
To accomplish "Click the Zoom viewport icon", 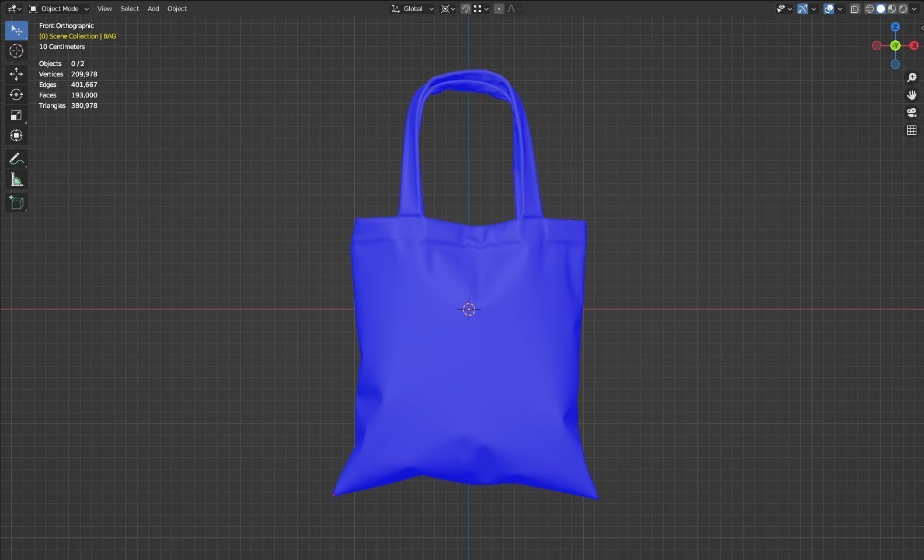I will (x=912, y=78).
